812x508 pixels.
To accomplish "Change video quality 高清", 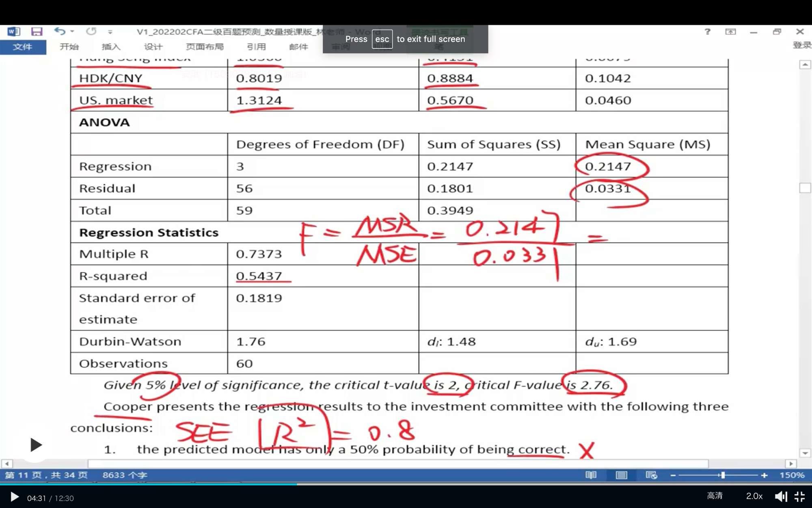I will coord(715,496).
